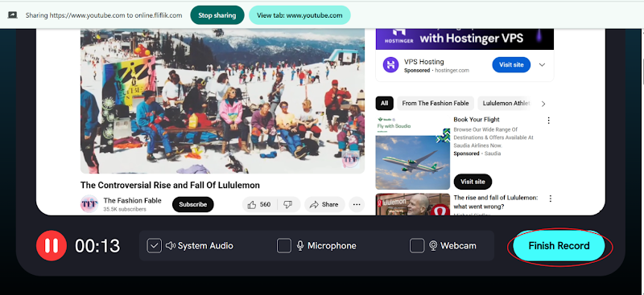Open options menu for Book Your Flight ad
Viewport: 644px width, 295px height.
click(x=548, y=121)
